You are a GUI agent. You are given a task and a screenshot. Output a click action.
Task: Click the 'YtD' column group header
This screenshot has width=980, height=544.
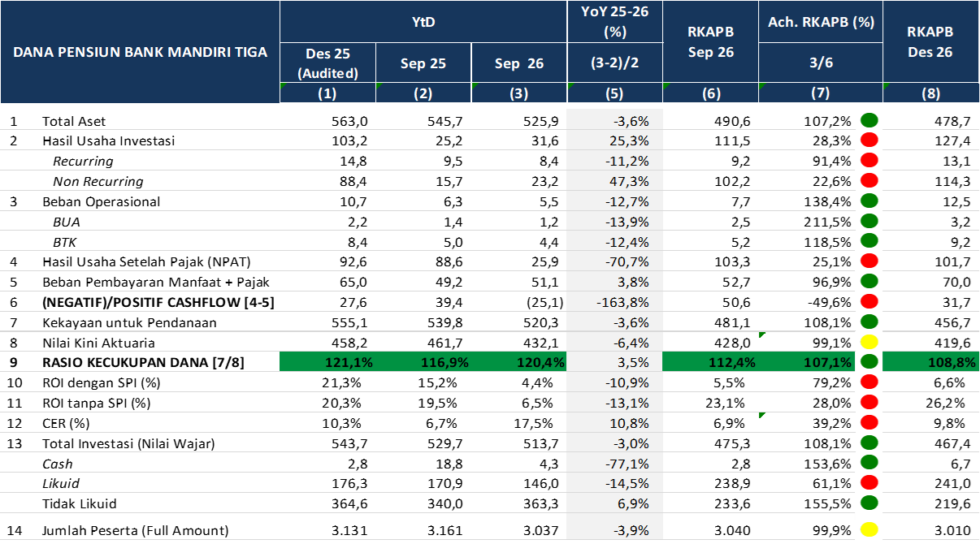pos(423,22)
